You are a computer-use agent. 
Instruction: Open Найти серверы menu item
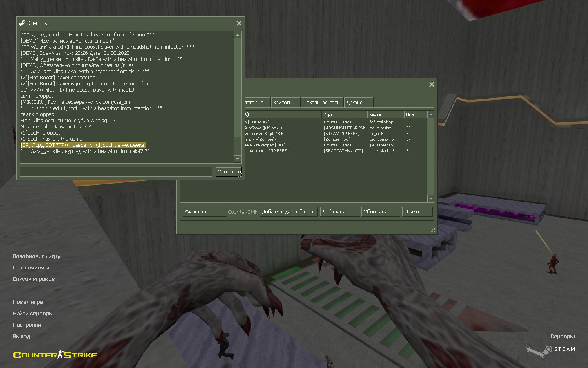[x=33, y=314]
